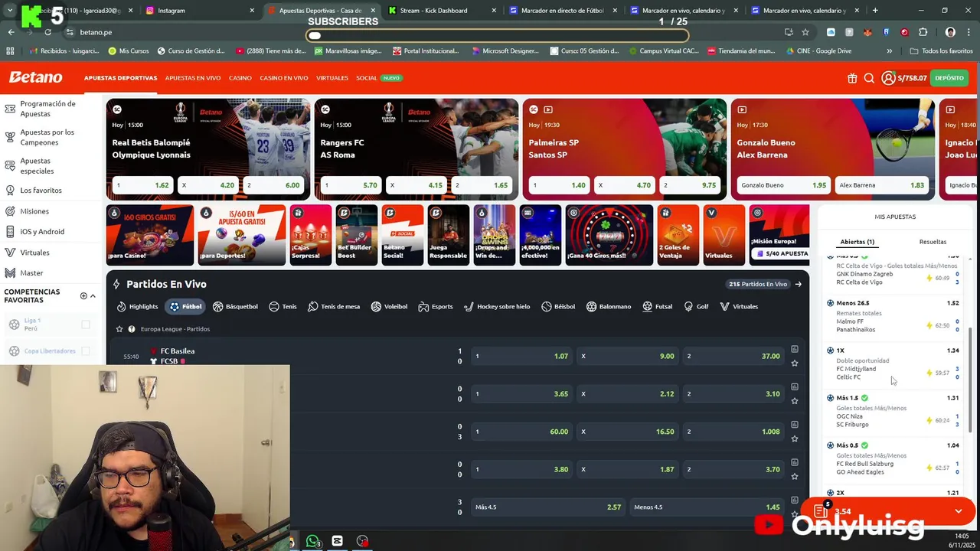Screen dimensions: 980x551
Task: Open Chrome extensions puzzle icon
Action: pos(923,32)
